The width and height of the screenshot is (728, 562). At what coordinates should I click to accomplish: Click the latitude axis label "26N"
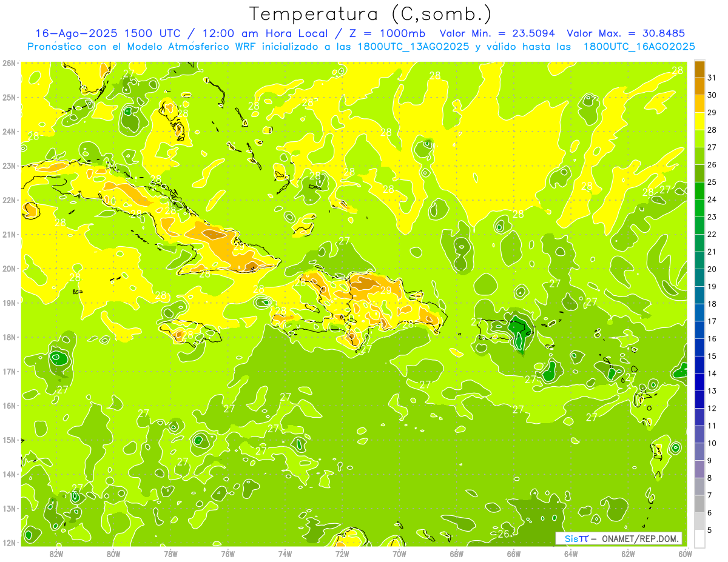(9, 63)
